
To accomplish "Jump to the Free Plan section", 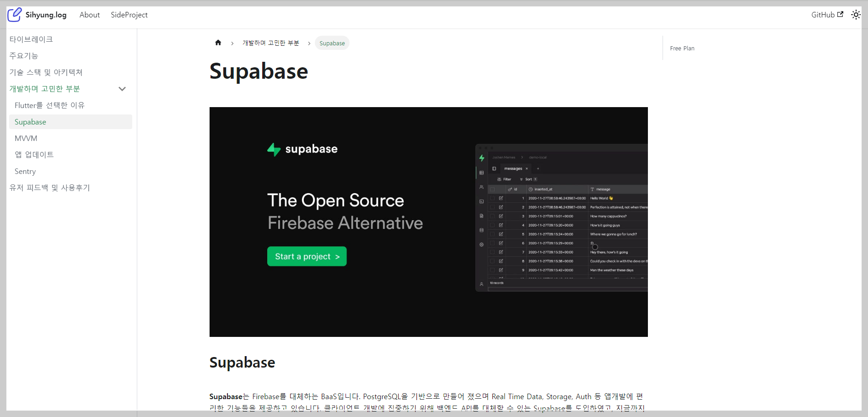I will [682, 48].
